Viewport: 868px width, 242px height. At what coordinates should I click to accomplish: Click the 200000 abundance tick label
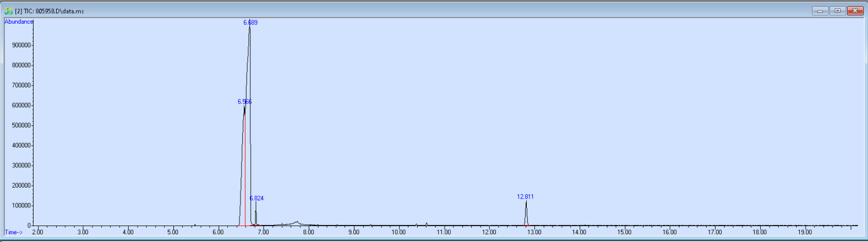(21, 186)
